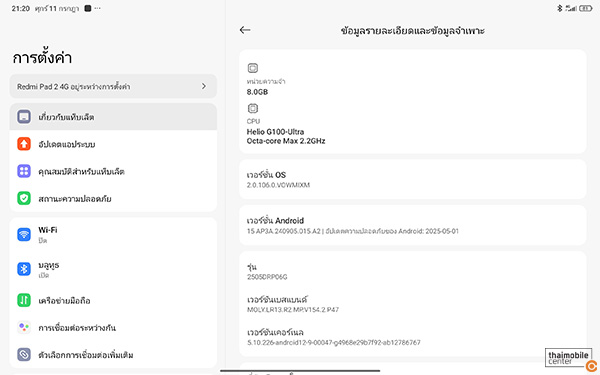The image size is (600, 375).
Task: Click the CPU chip icon
Action: coord(253,109)
